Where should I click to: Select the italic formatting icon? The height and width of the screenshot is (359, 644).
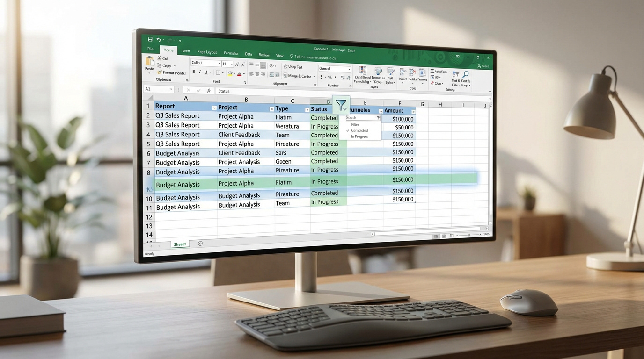click(x=200, y=72)
